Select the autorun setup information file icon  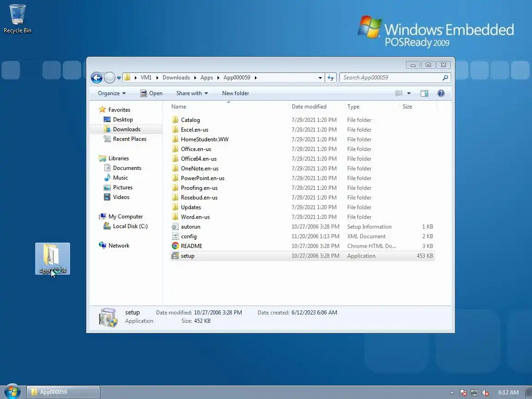point(175,227)
